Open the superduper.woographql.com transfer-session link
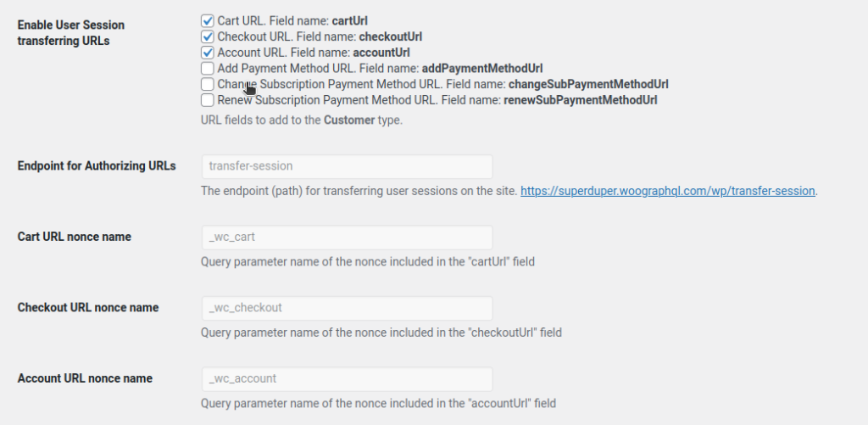The image size is (868, 425). tap(668, 191)
